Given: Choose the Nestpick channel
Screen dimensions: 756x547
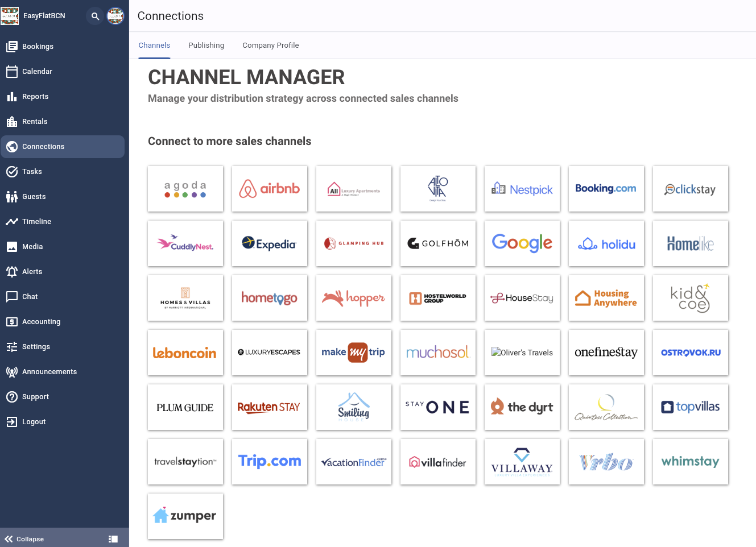Looking at the screenshot, I should click(522, 189).
